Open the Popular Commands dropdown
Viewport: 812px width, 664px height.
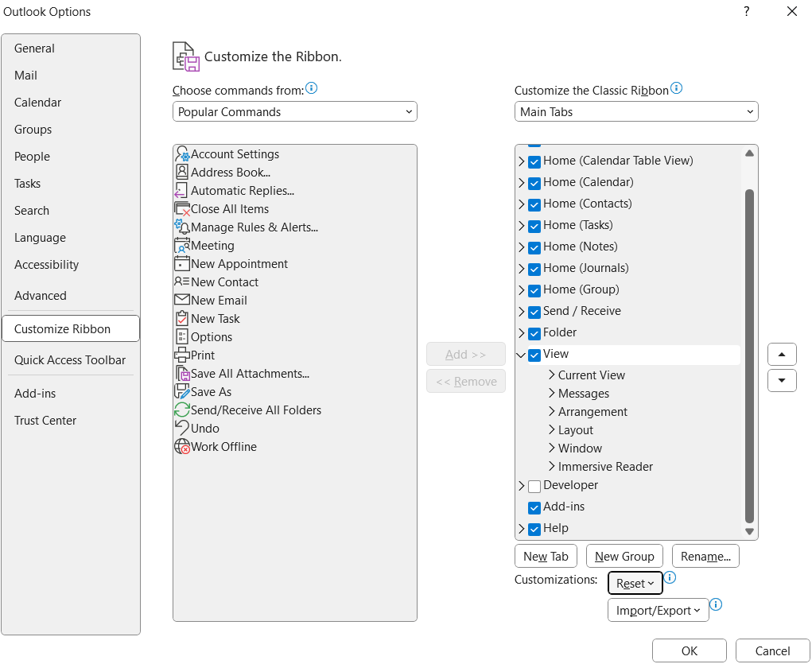coord(295,111)
